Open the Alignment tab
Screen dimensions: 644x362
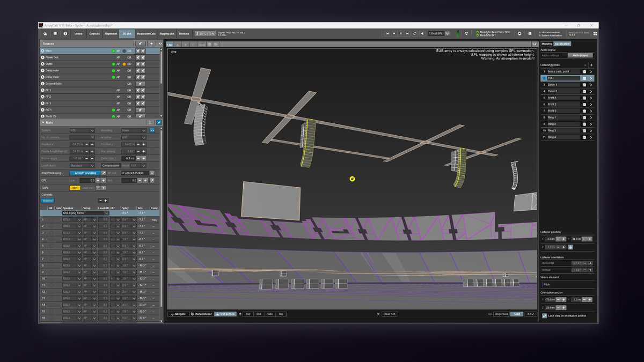coord(111,33)
